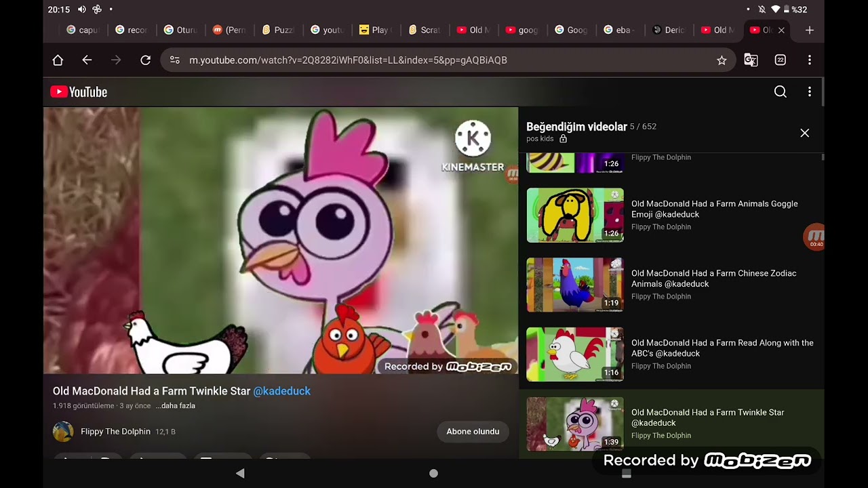The width and height of the screenshot is (868, 488).
Task: Open the yellow dog Goggle Emoji thumbnail
Action: coord(575,216)
